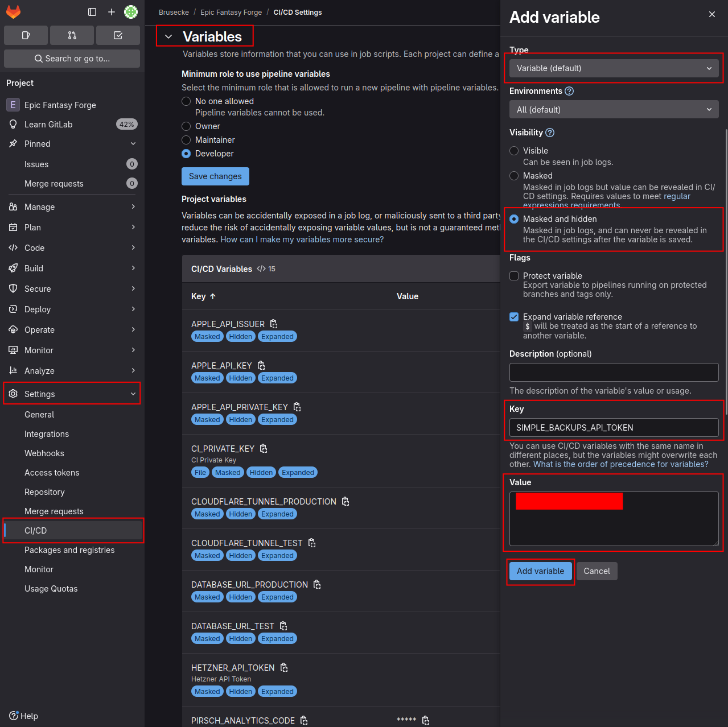
Task: Open Epic Fantasy Forge breadcrumb link
Action: pyautogui.click(x=231, y=13)
